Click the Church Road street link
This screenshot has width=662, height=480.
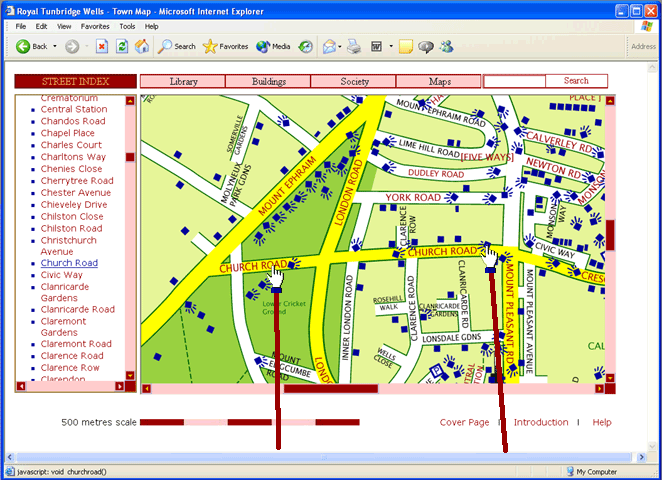pos(69,263)
